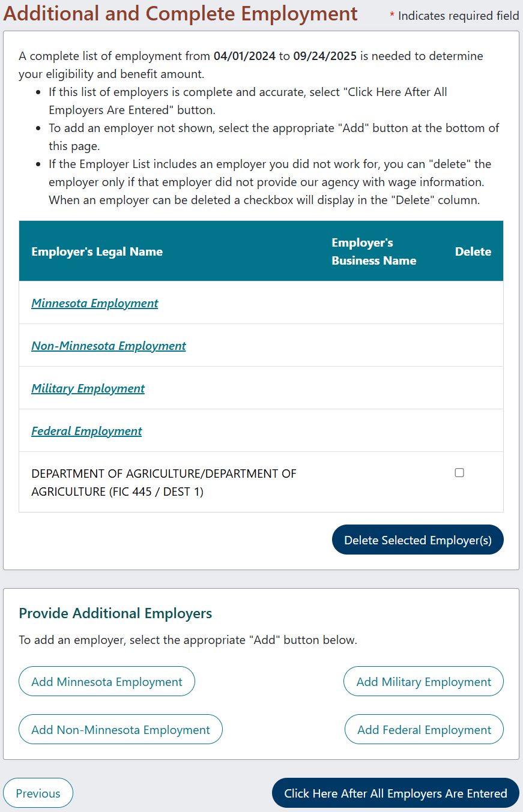Go back using the Previous button

(x=38, y=792)
